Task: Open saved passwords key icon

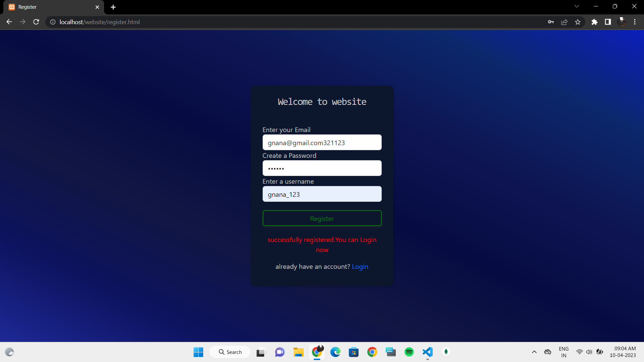Action: click(551, 22)
